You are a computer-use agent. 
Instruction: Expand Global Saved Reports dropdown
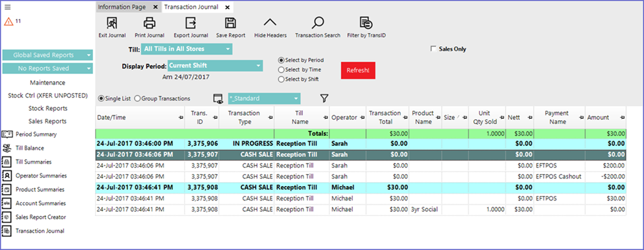[48, 55]
